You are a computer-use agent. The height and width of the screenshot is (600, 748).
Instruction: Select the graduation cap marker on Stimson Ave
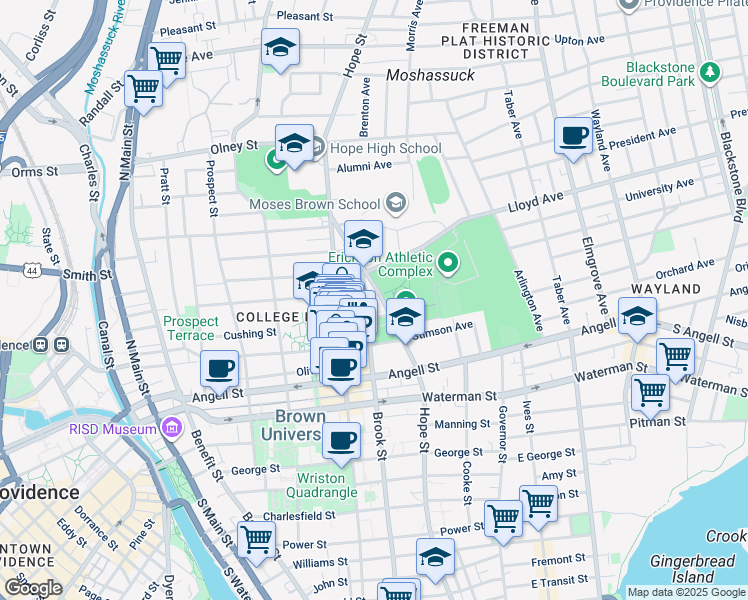[x=405, y=317]
